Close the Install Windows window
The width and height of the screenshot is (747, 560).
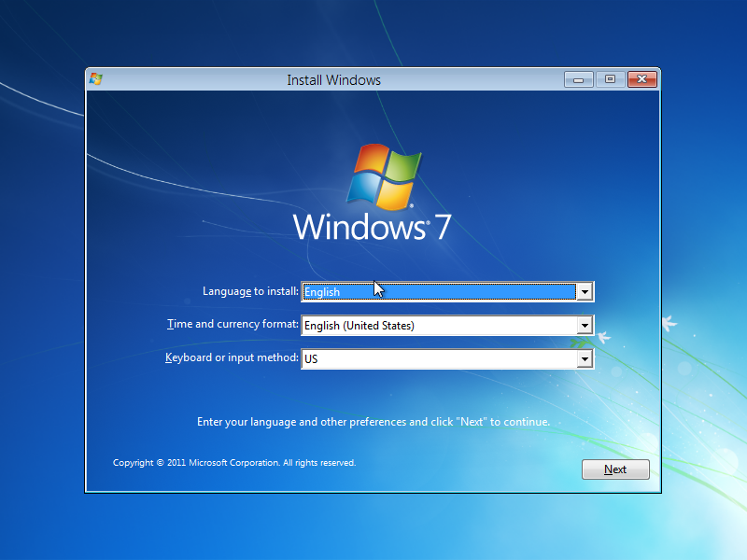point(642,79)
